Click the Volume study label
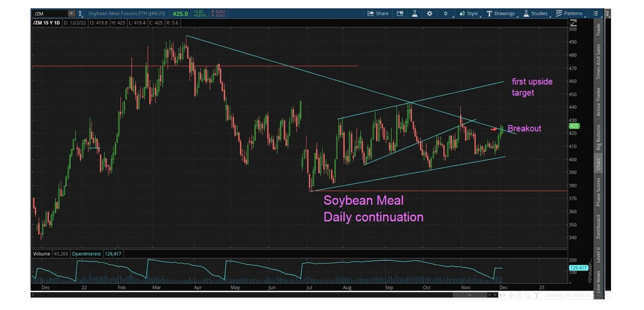The width and height of the screenshot is (644, 310). click(41, 254)
